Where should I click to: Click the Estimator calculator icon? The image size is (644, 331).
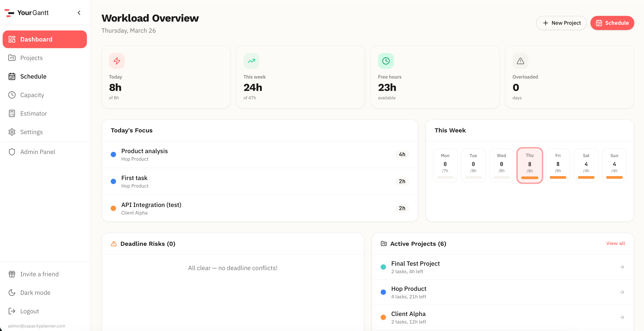coord(12,113)
